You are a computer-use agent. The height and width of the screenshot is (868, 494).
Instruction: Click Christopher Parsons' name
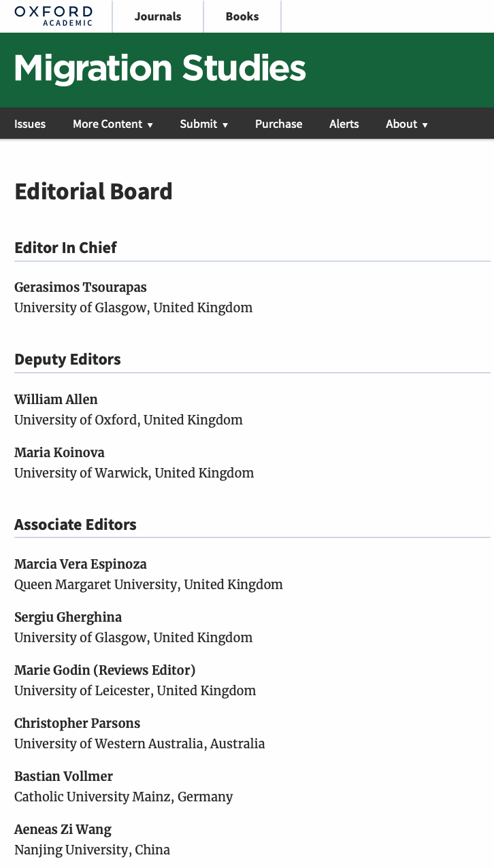pyautogui.click(x=77, y=723)
